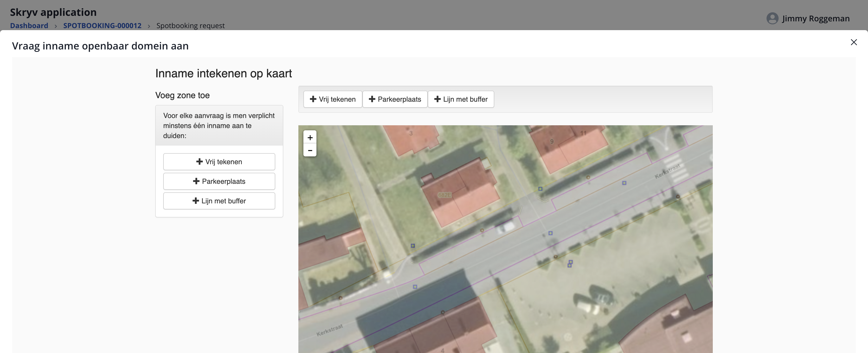This screenshot has height=353, width=868.
Task: Click building number 3 on map
Action: click(x=411, y=133)
